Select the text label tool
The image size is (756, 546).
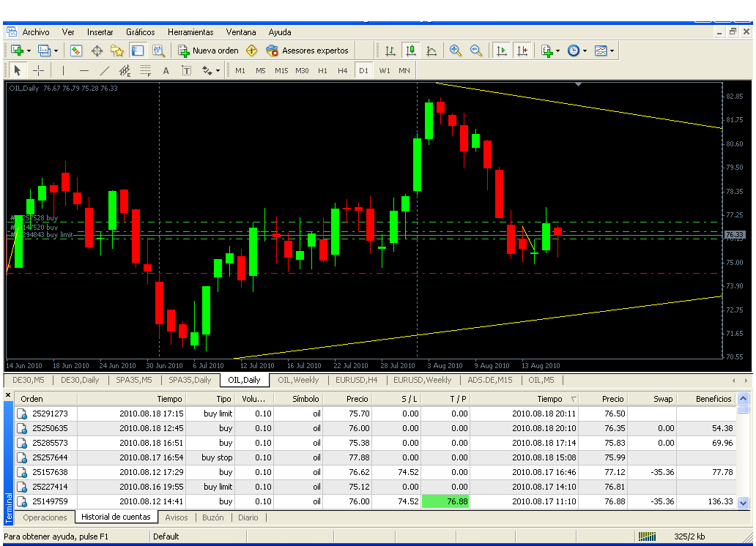pos(186,71)
